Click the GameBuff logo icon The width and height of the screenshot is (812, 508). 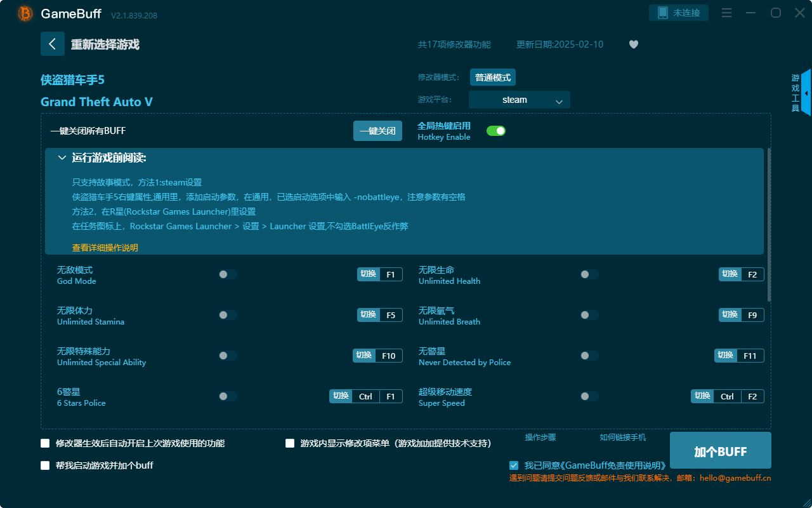point(25,13)
